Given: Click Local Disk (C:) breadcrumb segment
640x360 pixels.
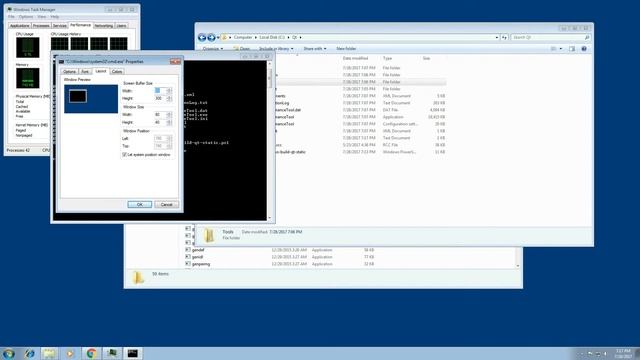Looking at the screenshot, I should [272, 37].
